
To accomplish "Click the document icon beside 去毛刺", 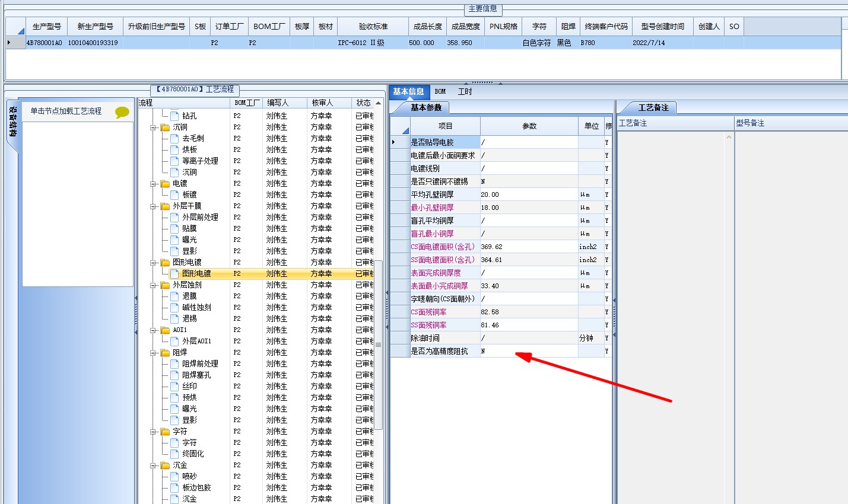I will tap(174, 138).
